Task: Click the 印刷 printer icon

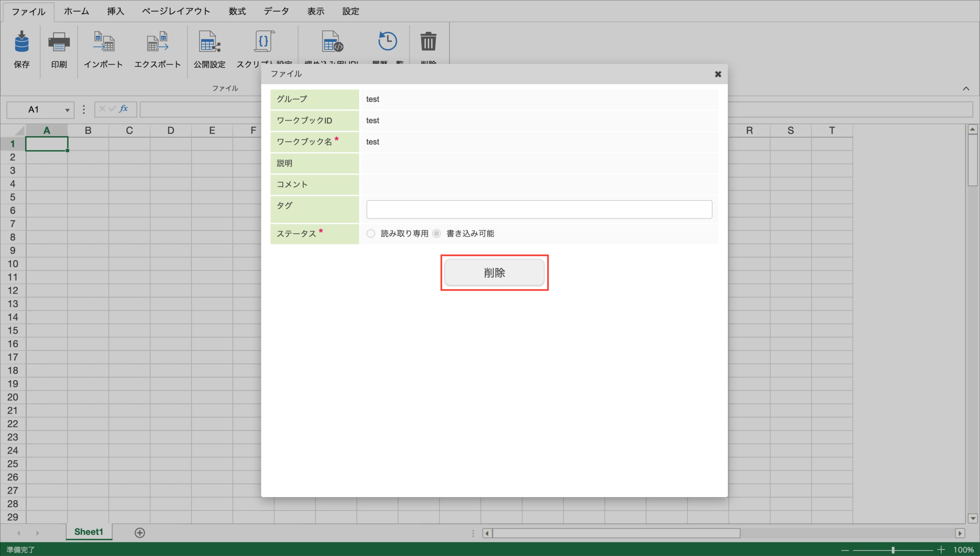Action: (x=59, y=42)
